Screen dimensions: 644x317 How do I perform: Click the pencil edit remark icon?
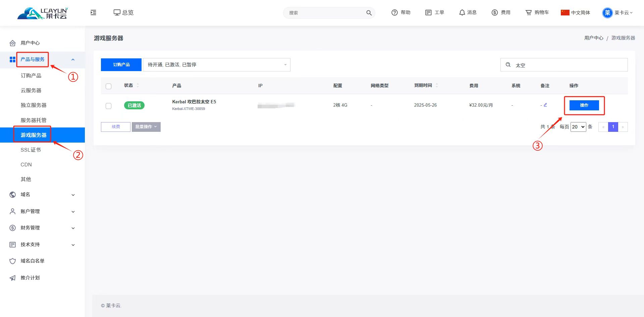(545, 105)
